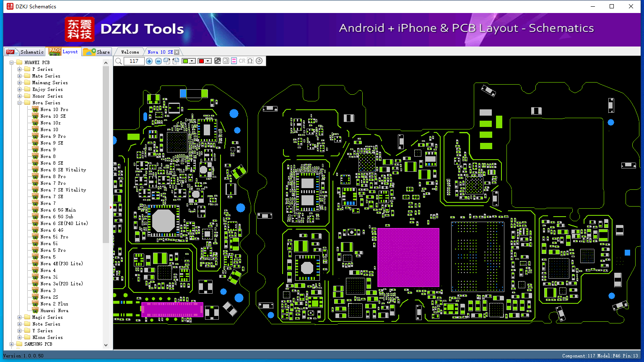This screenshot has width=644, height=362.
Task: Select Nova 2 Plus in the tree
Action: (x=54, y=304)
